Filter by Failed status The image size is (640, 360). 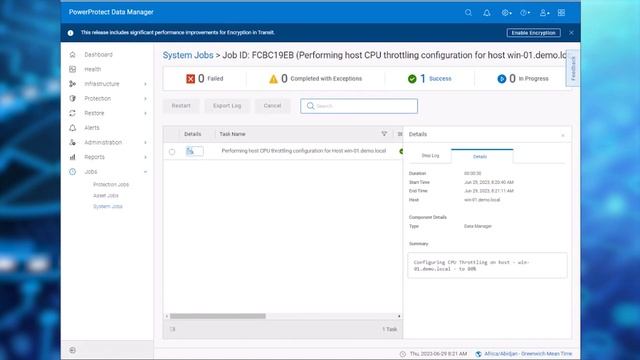tap(204, 79)
